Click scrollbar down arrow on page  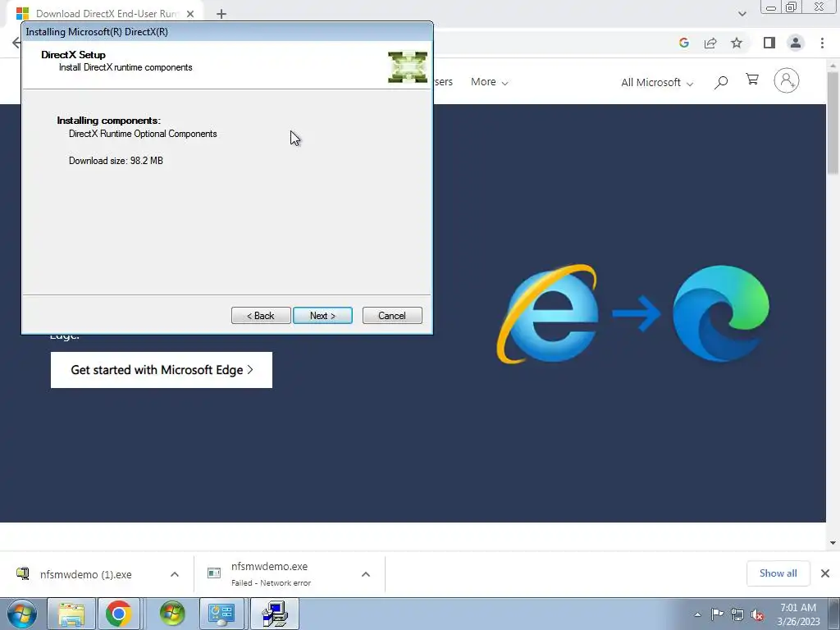point(833,543)
